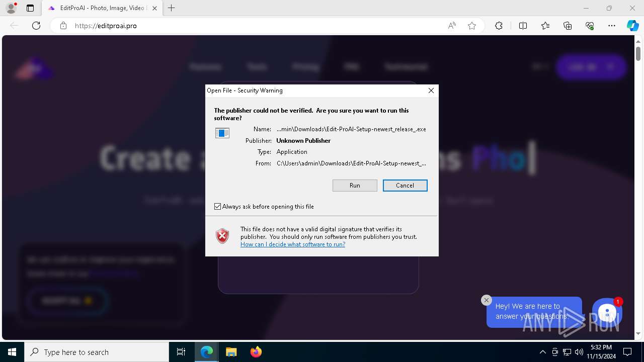The width and height of the screenshot is (644, 362).
Task: Open the Favorites list
Action: point(545,26)
